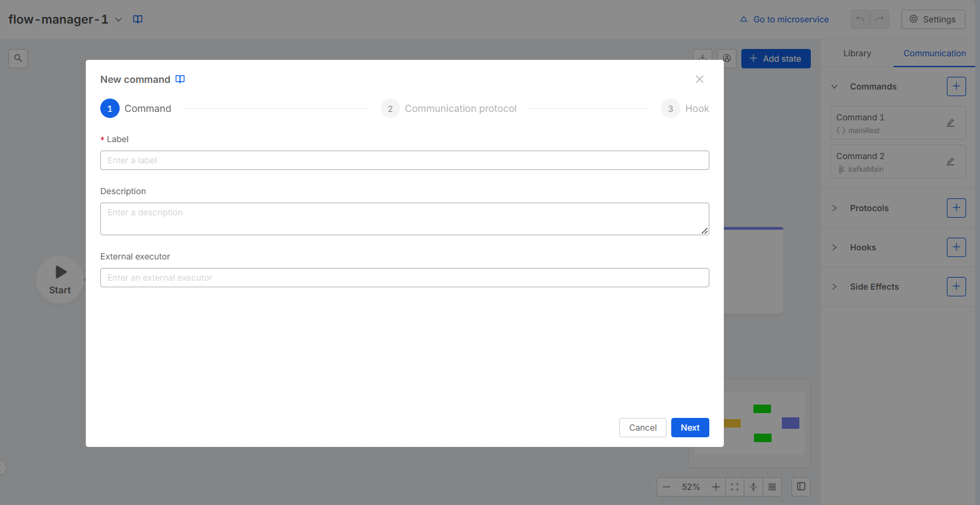Focus the Description text area
The image size is (980, 505).
coord(404,218)
